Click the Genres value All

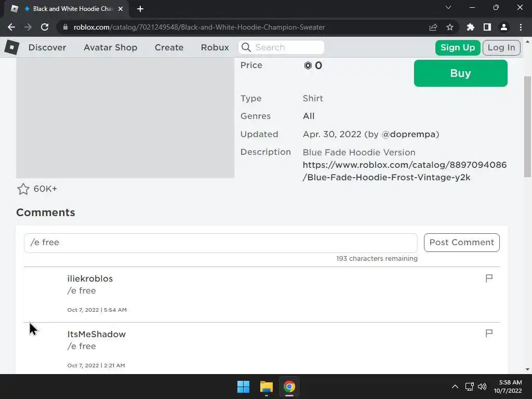tap(309, 116)
